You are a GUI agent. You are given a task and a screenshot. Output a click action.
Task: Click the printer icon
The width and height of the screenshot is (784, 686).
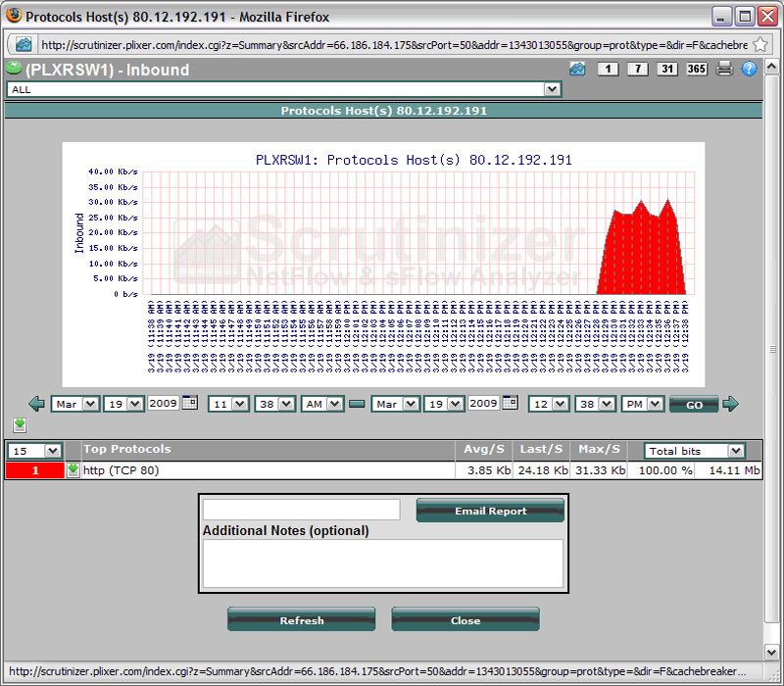(x=724, y=69)
